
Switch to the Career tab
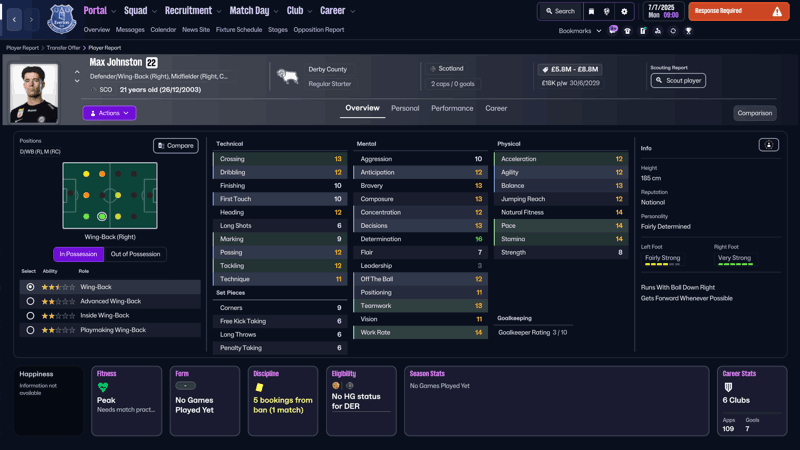point(496,108)
